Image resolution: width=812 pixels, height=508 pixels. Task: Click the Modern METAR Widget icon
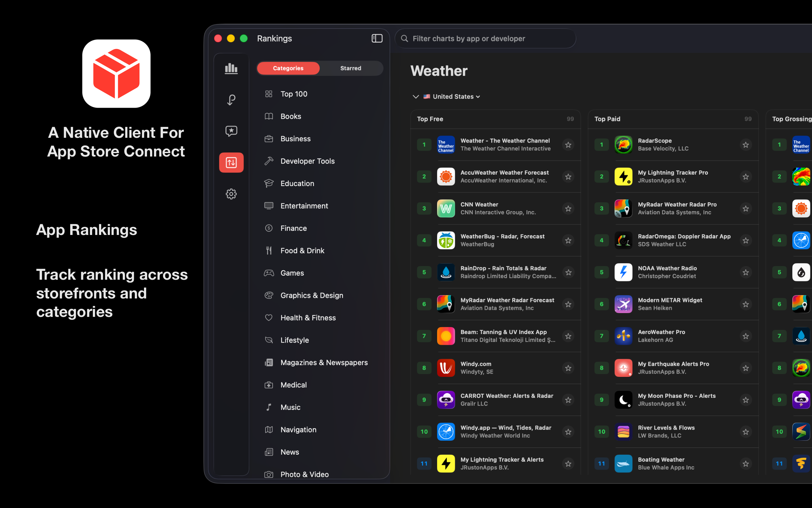coord(623,304)
